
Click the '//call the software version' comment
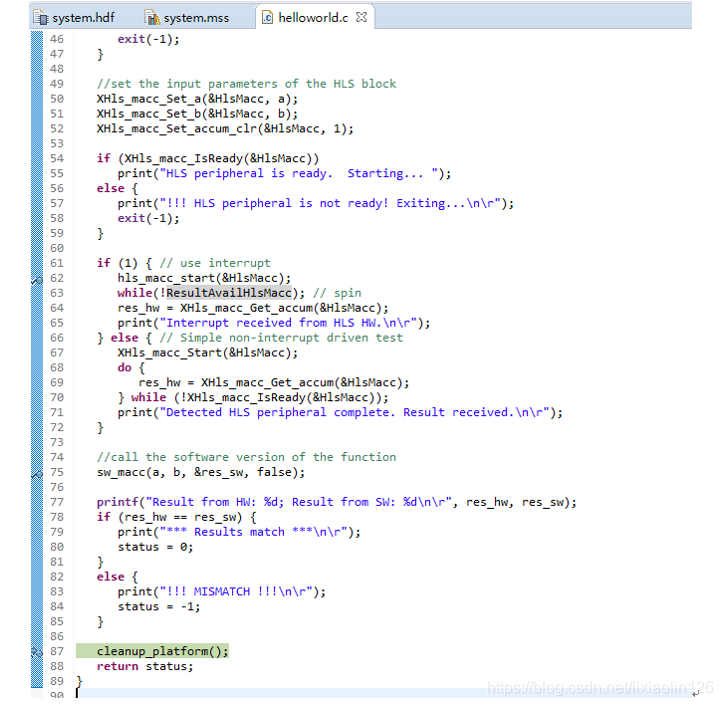[x=246, y=457]
